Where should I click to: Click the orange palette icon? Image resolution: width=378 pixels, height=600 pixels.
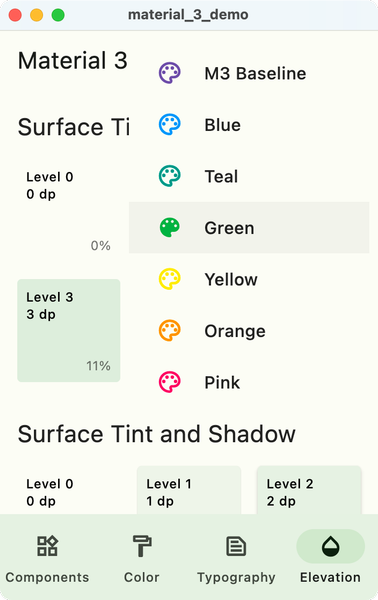(169, 331)
